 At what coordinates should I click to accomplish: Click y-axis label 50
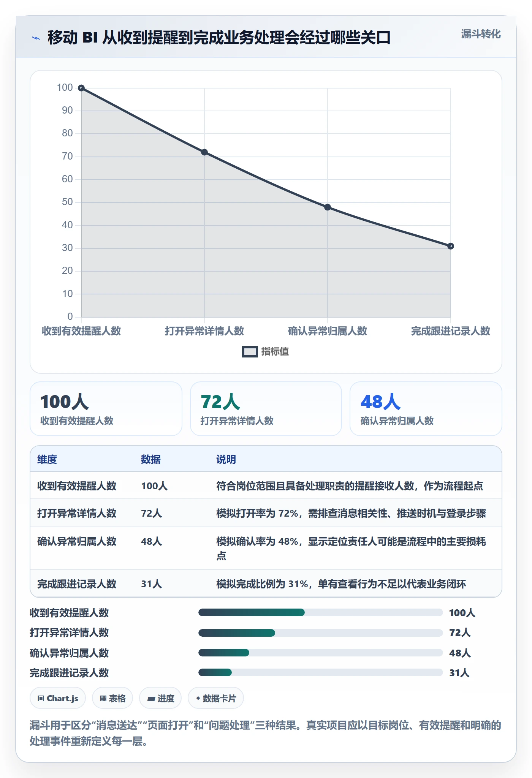[67, 202]
